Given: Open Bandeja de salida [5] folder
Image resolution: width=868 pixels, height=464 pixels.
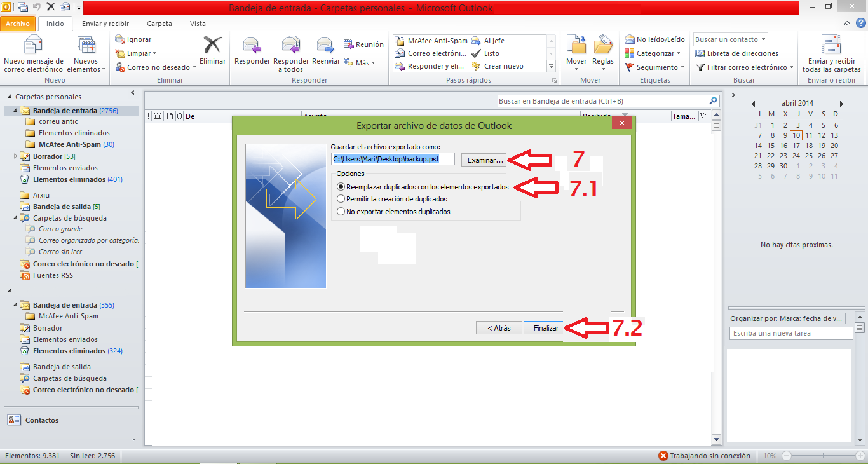Looking at the screenshot, I should 60,207.
